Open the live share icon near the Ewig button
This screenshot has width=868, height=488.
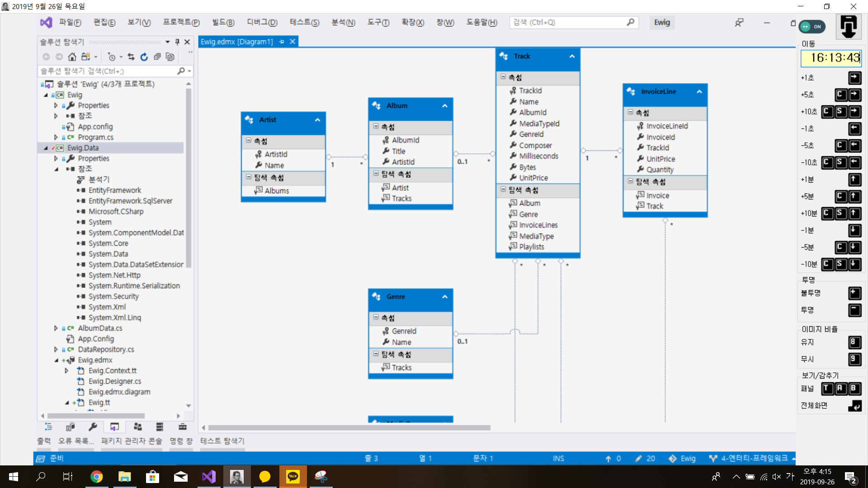tap(739, 23)
